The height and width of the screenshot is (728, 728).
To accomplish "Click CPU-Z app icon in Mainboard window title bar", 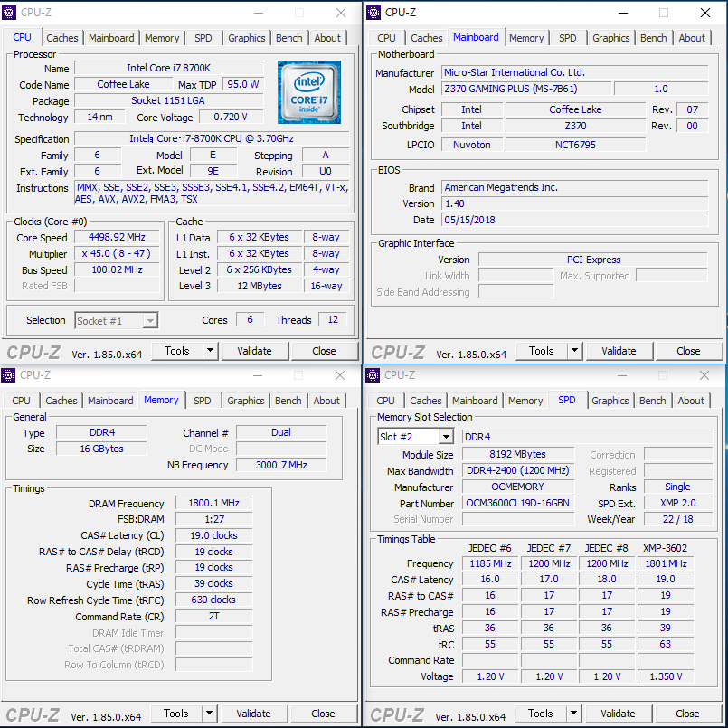I will point(373,13).
